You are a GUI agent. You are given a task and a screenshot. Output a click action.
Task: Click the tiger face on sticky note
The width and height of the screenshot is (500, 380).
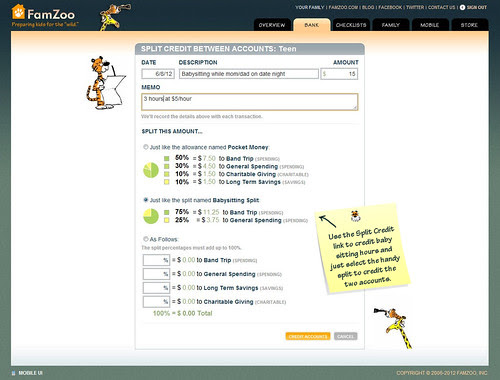[x=356, y=216]
